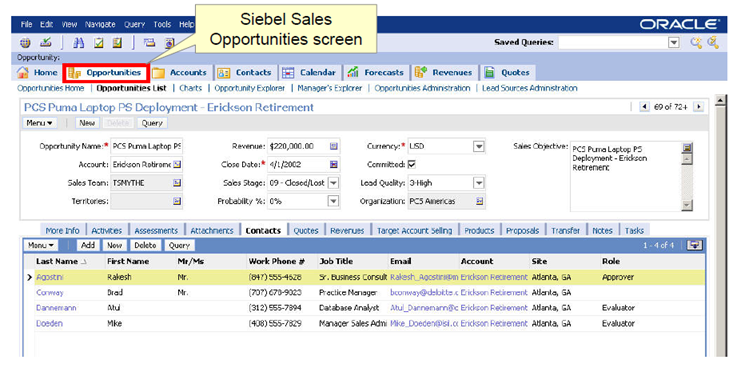Expand the Probability % dropdown
Screen dimensions: 748x377
[x=333, y=201]
